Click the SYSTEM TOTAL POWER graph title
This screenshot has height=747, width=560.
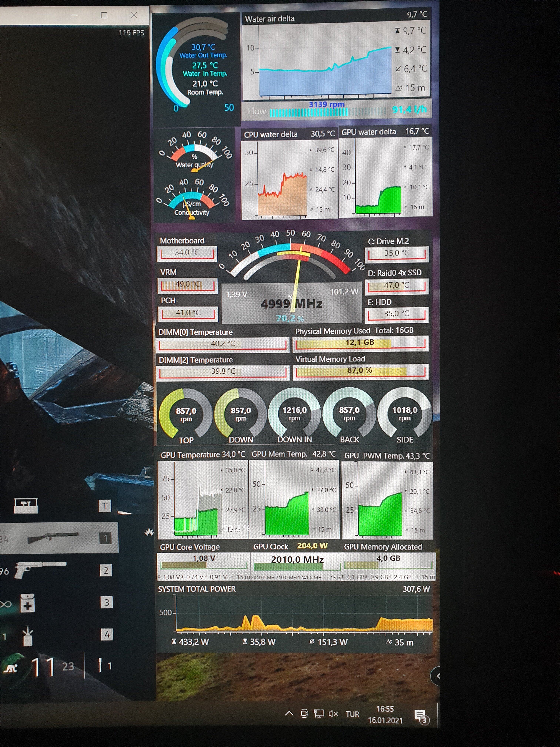(197, 589)
